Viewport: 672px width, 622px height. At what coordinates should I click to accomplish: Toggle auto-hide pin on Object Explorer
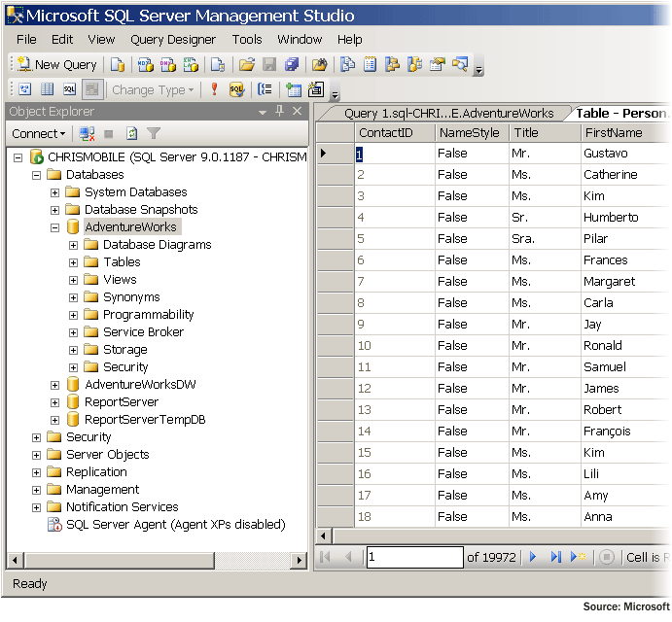point(279,112)
